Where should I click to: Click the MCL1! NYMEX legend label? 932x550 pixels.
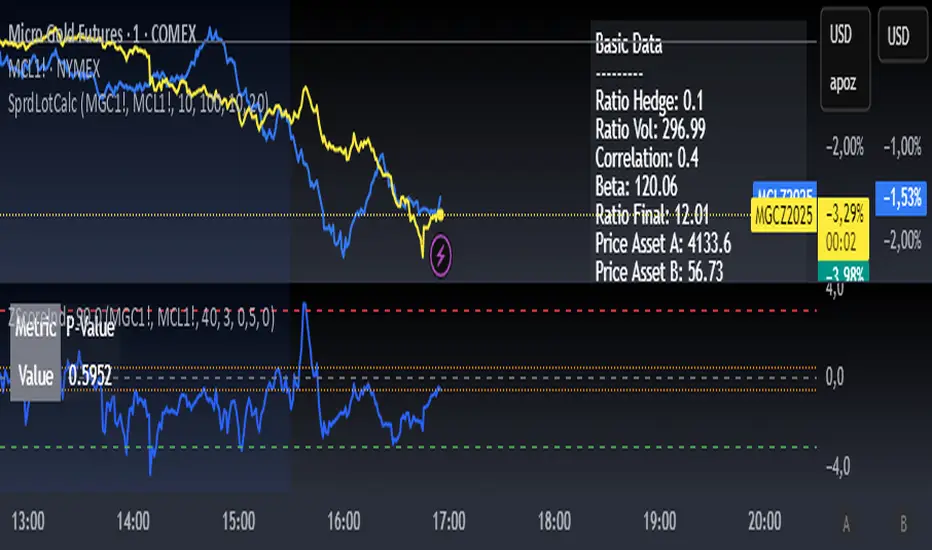pyautogui.click(x=54, y=69)
